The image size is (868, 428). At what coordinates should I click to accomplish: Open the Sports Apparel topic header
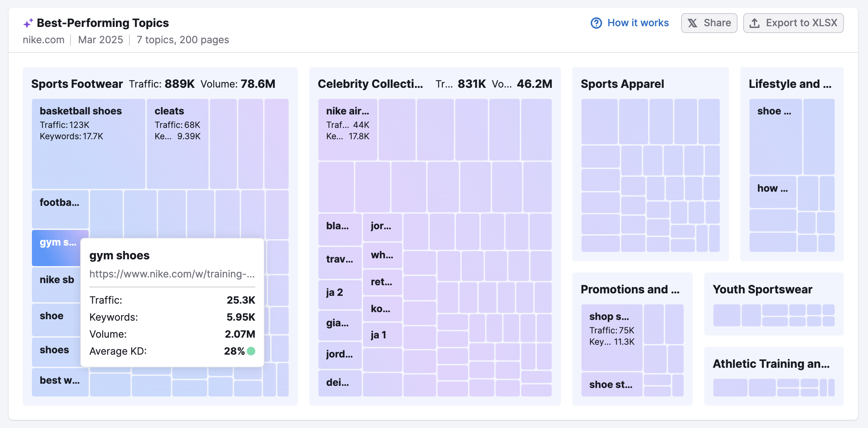tap(622, 84)
